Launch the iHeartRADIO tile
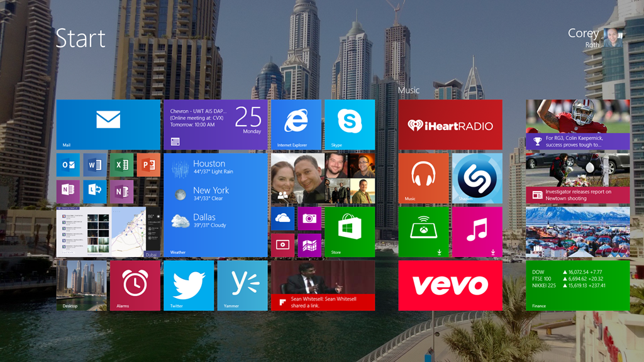 (450, 125)
